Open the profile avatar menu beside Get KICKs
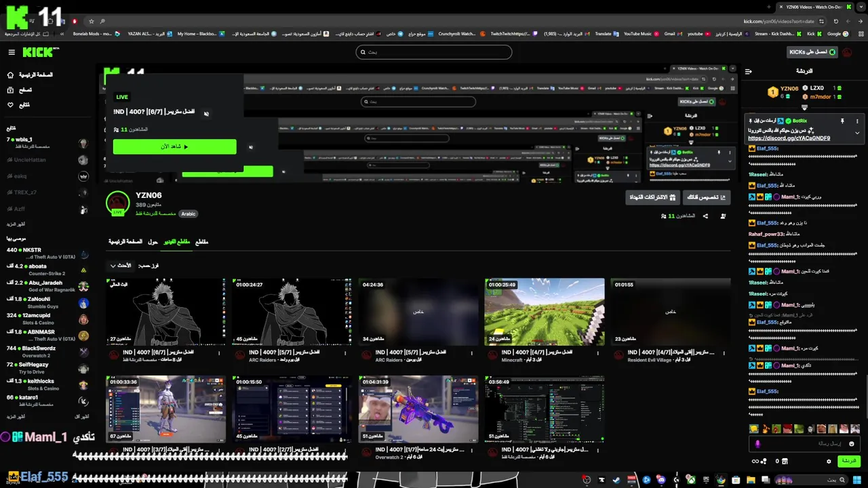The width and height of the screenshot is (868, 488). coord(847,52)
